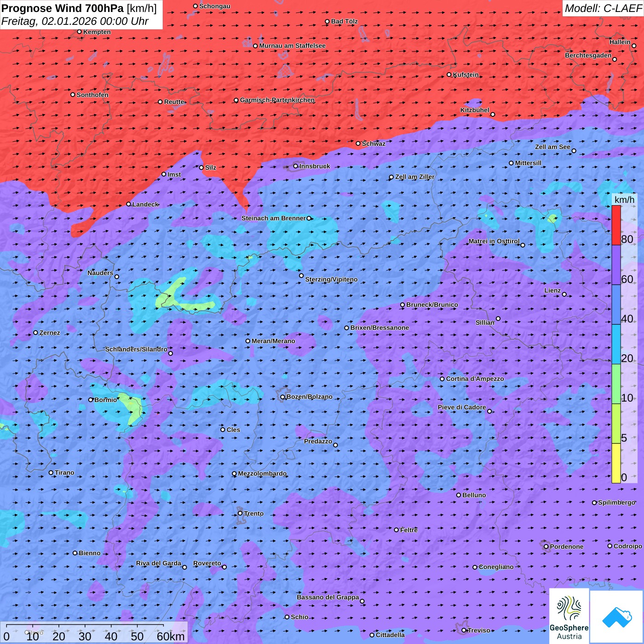Click the Trento city marker
This screenshot has height=644, width=644.
240,513
